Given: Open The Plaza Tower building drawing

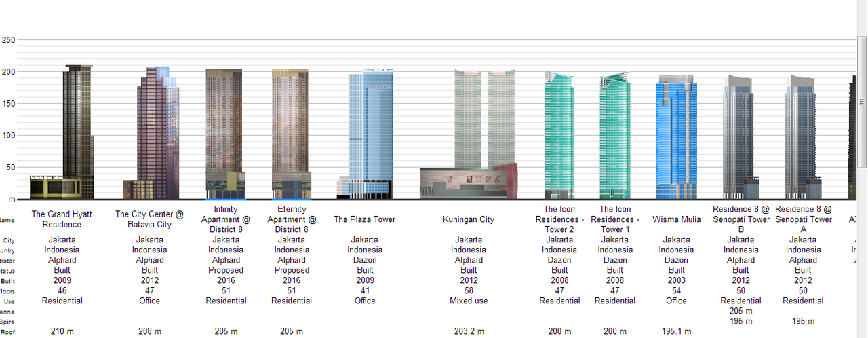Looking at the screenshot, I should [x=365, y=134].
